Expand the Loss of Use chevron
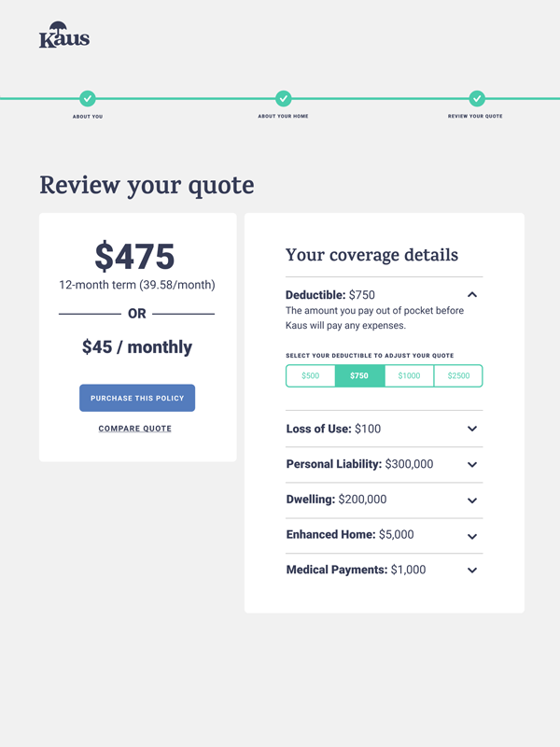 (x=472, y=429)
